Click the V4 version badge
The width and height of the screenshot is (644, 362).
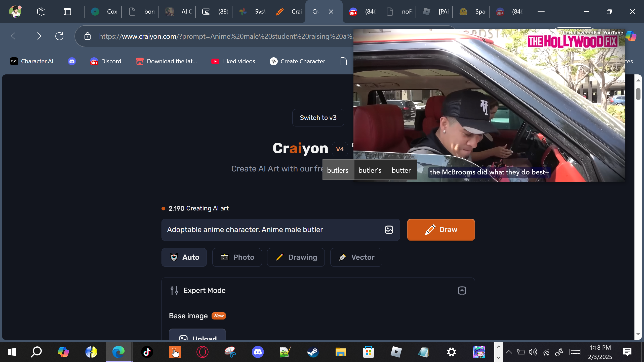(340, 149)
